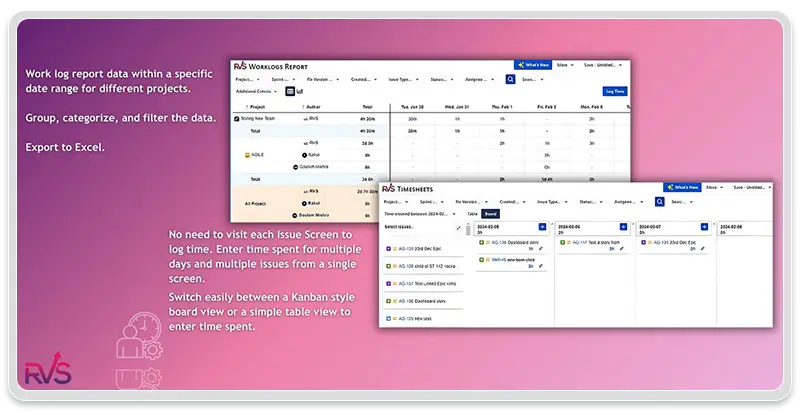This screenshot has width=800, height=415.
Task: Open Fix Version filter in Worklogs Report
Action: pyautogui.click(x=322, y=80)
